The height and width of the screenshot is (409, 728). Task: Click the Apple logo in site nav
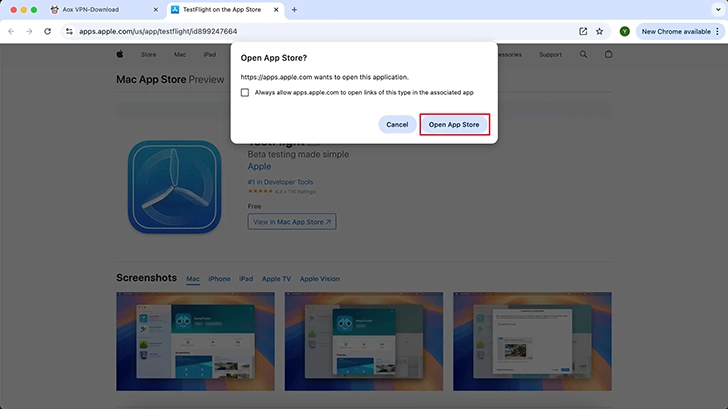pos(120,54)
